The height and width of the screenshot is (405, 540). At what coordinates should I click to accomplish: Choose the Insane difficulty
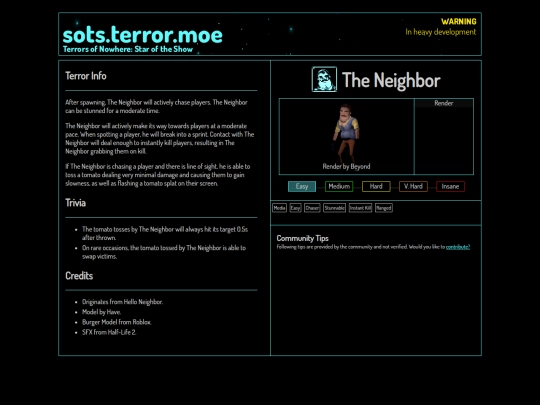[450, 186]
